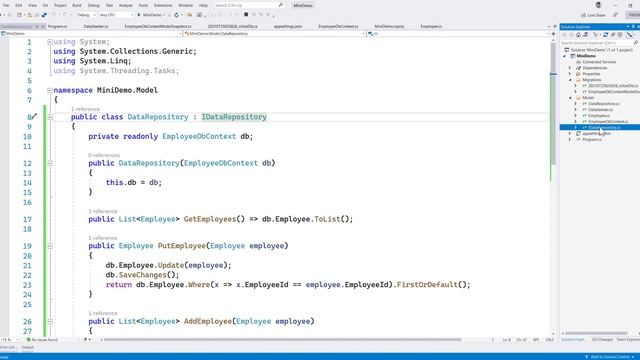Open the Debug menu
The image size is (640, 360).
pos(93,5)
